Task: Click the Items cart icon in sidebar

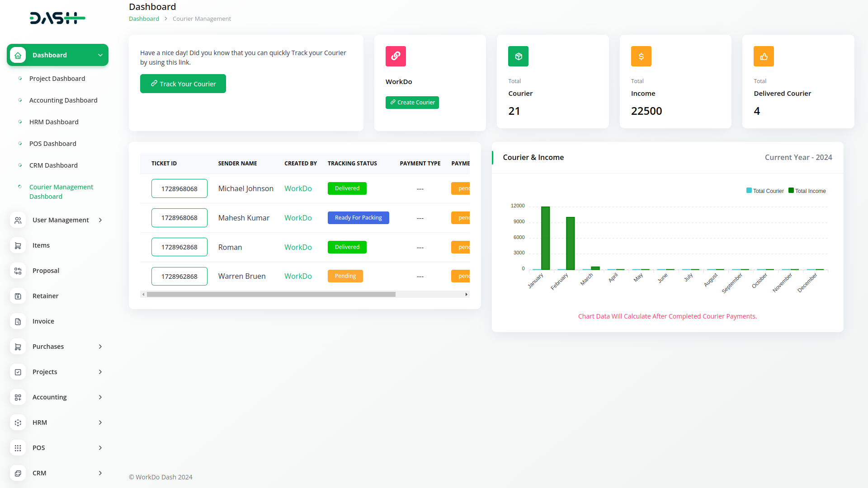Action: [x=18, y=245]
